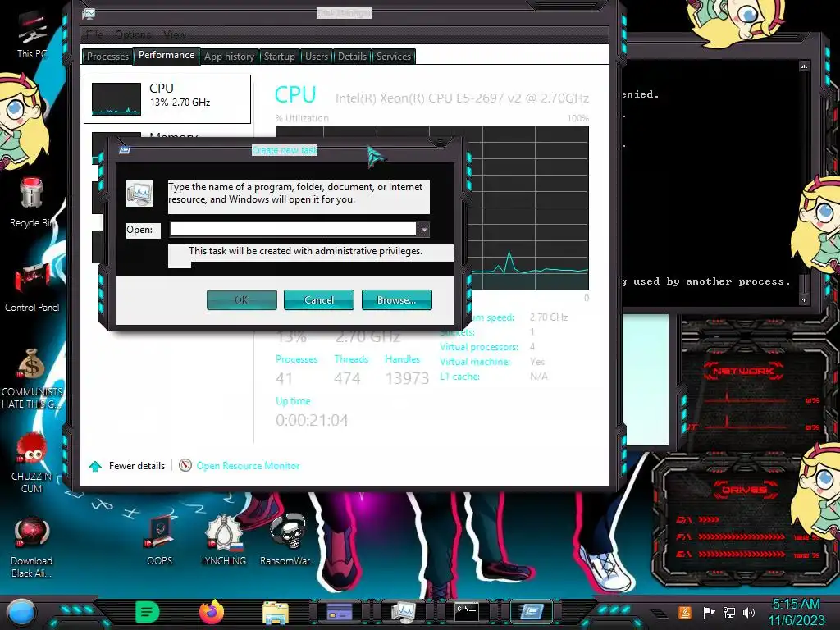
Task: Open the green chat app in taskbar
Action: 148,612
